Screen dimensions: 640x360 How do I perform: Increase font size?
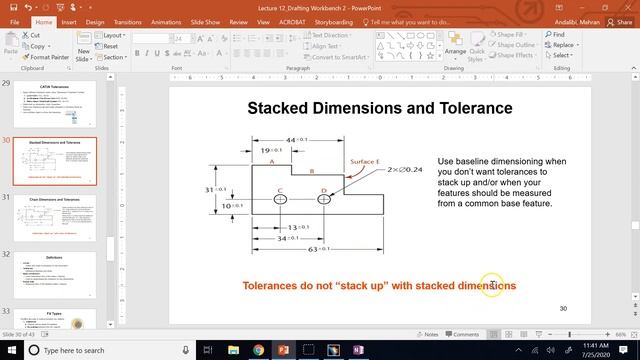click(200, 39)
